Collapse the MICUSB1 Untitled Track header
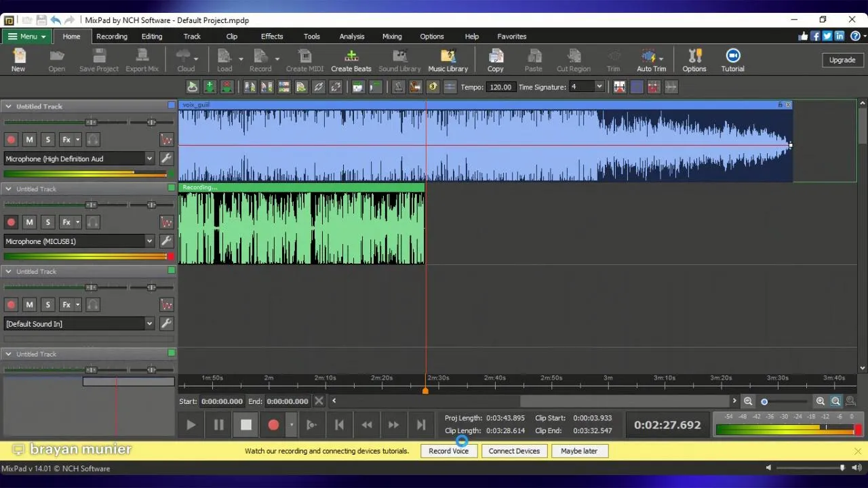 coord(8,188)
